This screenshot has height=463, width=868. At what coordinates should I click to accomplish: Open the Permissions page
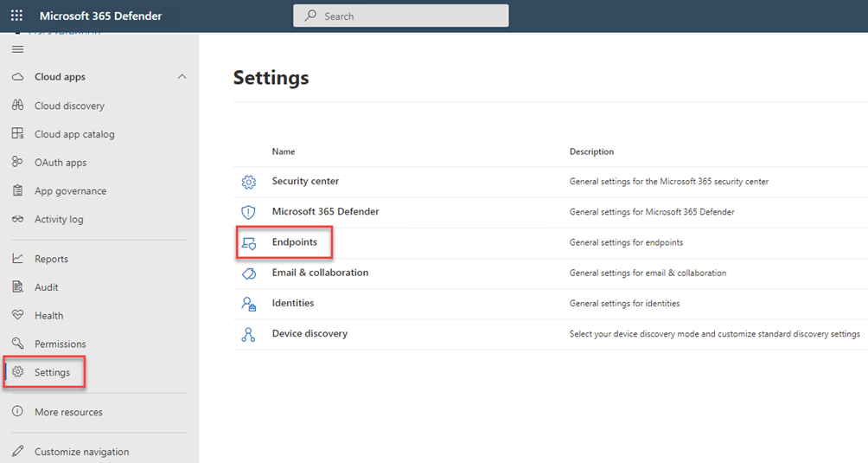60,344
